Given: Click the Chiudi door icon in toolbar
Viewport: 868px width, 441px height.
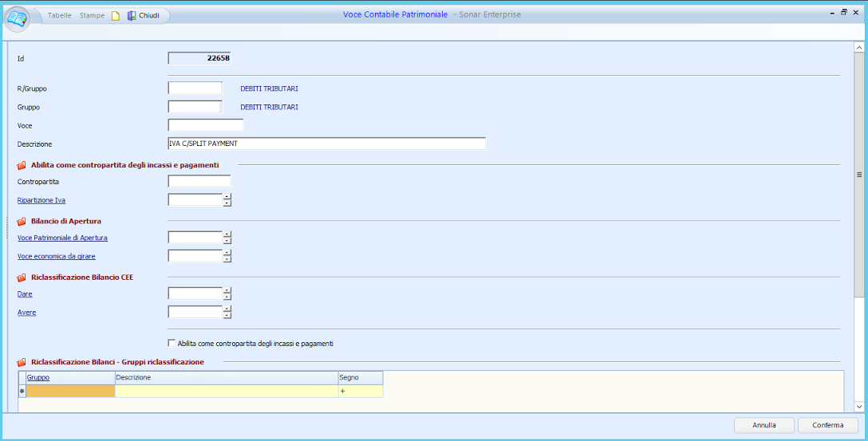Looking at the screenshot, I should (x=132, y=16).
